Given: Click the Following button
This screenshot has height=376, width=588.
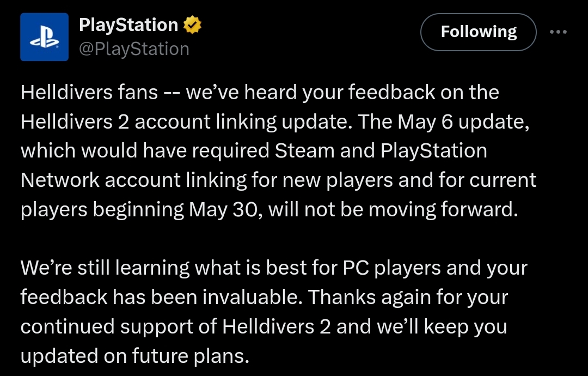Looking at the screenshot, I should [479, 32].
